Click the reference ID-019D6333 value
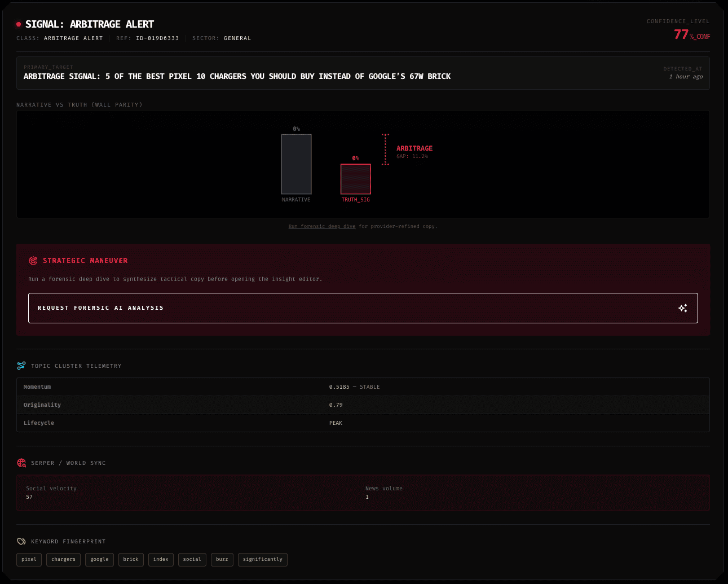 (157, 38)
